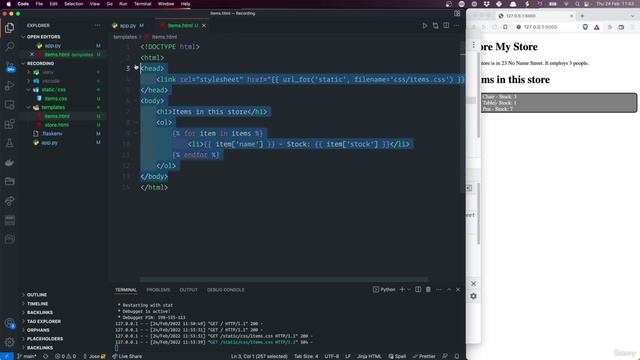Open items.css in the explorer tree
The image size is (640, 360).
pos(56,98)
